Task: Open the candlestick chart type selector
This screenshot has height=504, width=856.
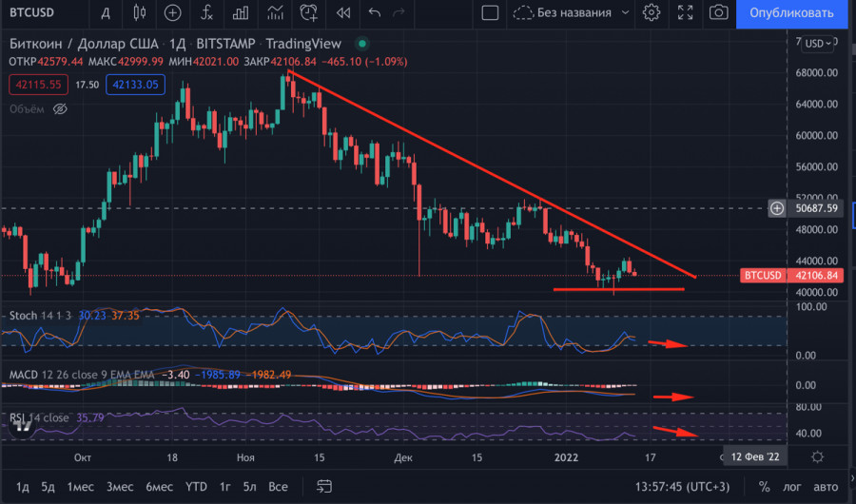Action: point(140,12)
